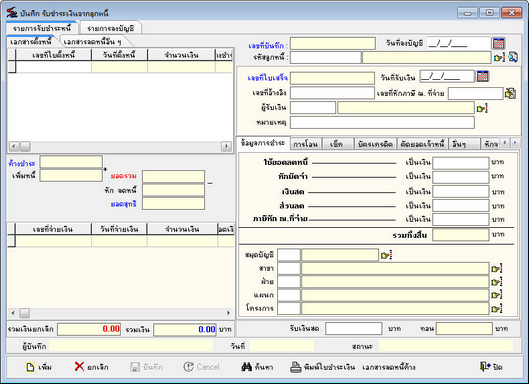
Task: Click the วันที่จ่ายเงิน column header
Action: point(119,229)
